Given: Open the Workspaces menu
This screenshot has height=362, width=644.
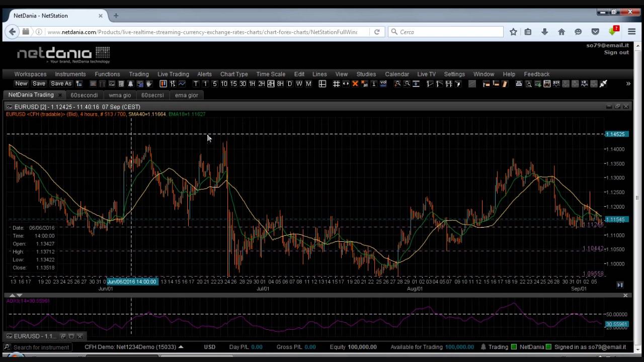Looking at the screenshot, I should [x=30, y=74].
